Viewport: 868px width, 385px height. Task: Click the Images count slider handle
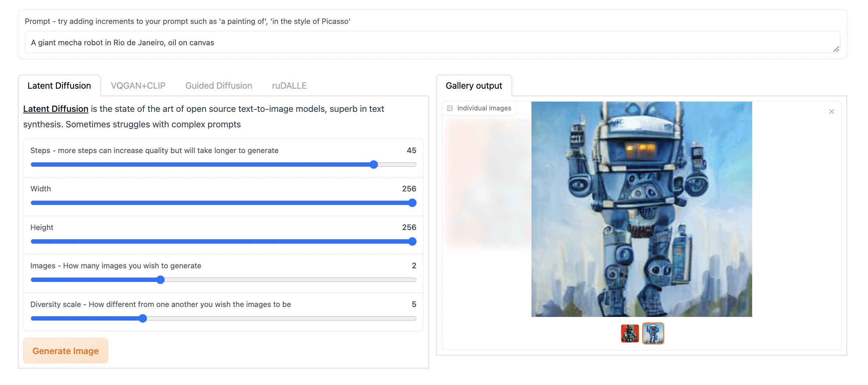(x=160, y=280)
